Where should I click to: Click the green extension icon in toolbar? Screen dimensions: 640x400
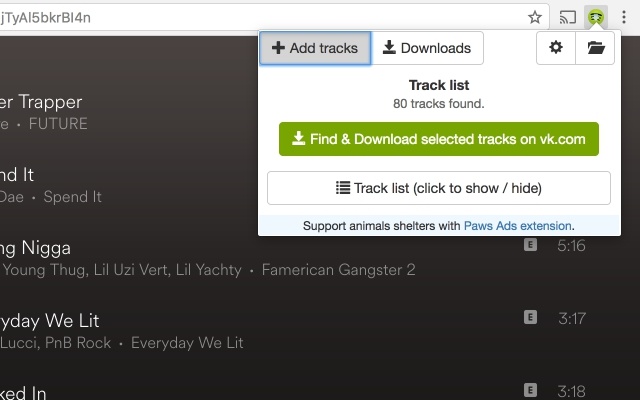click(x=596, y=17)
